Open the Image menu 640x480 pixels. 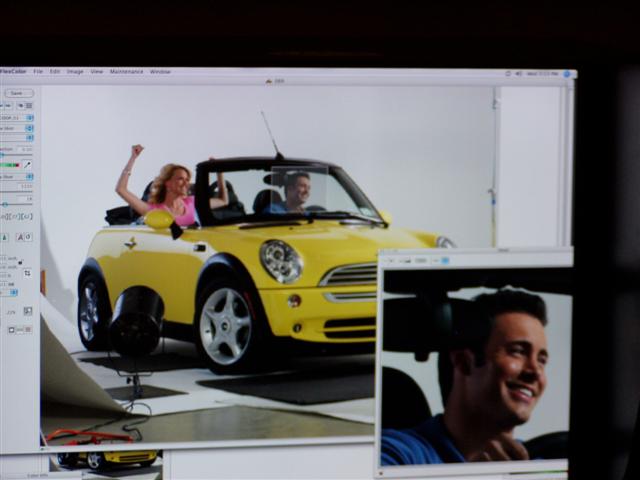pos(75,72)
